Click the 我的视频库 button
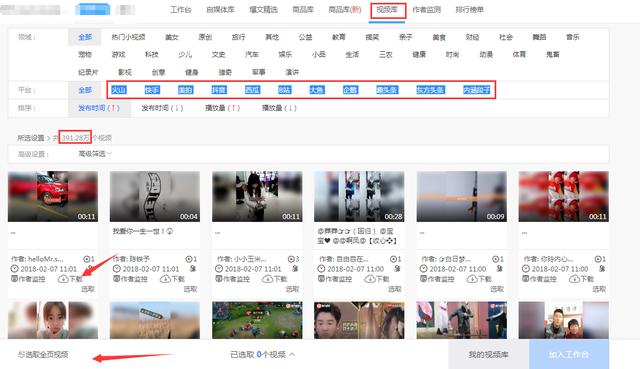This screenshot has width=640, height=369. click(x=489, y=354)
